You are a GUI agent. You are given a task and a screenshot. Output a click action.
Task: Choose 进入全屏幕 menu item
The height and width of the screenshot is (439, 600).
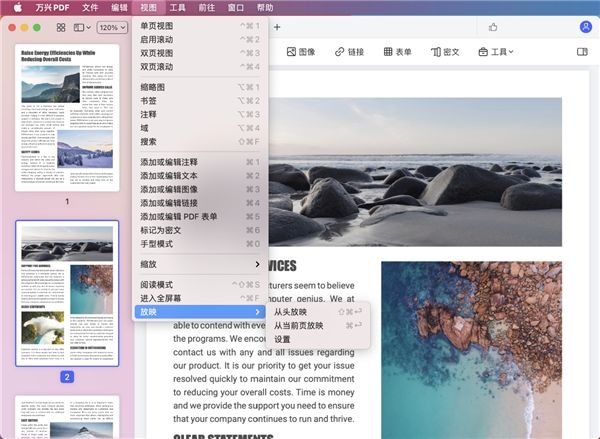(200, 298)
